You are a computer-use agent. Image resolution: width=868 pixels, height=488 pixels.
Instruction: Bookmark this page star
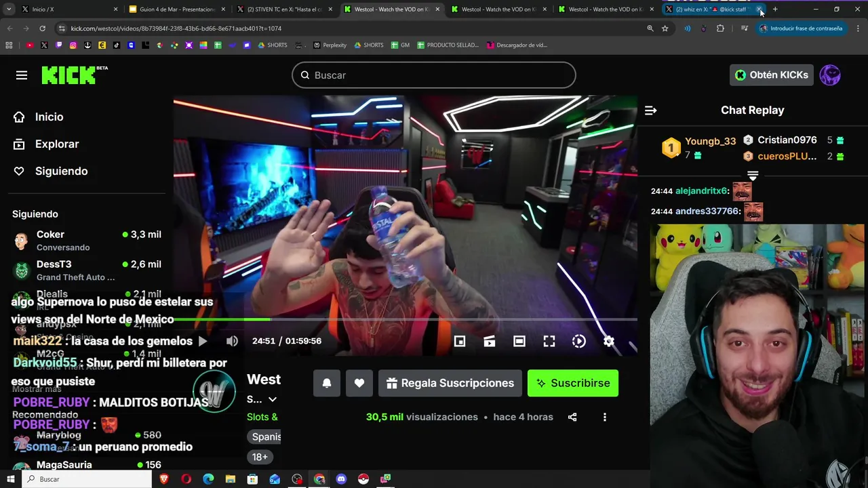[665, 28]
